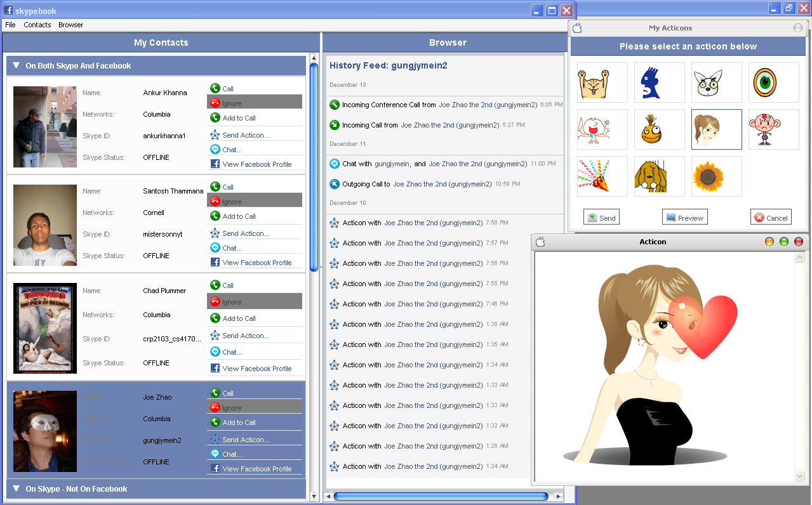Viewport: 812px width, 505px height.
Task: Click the 1:24 AM Acticon history entry
Action: [x=419, y=466]
